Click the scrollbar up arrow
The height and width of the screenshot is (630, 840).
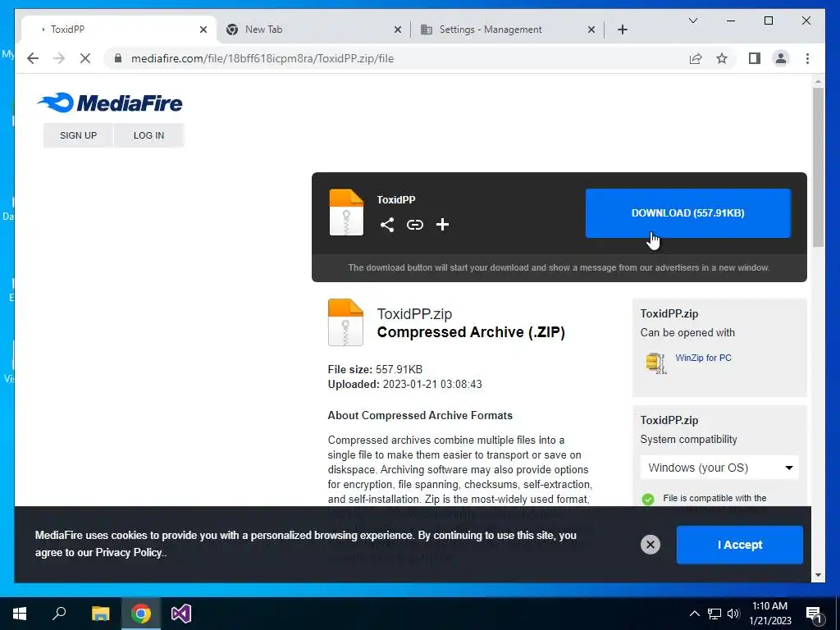coord(818,82)
